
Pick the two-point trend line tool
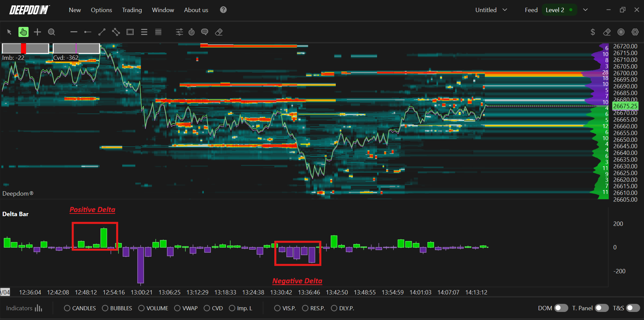(102, 32)
